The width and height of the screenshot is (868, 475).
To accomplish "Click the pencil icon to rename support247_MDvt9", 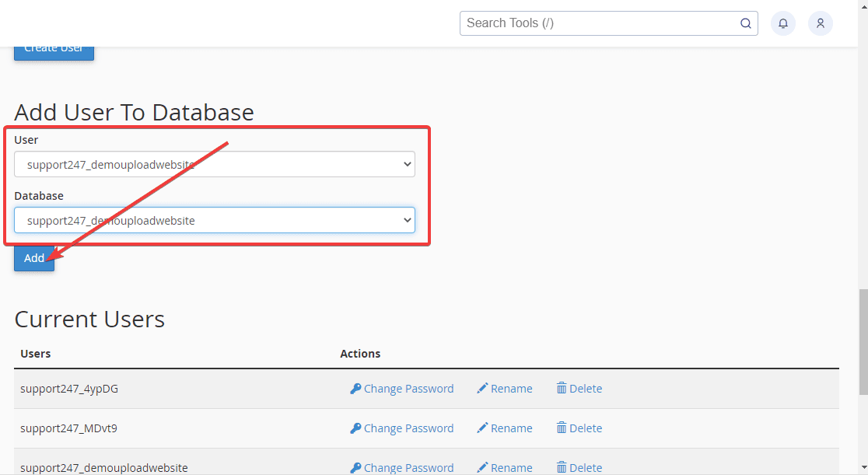I will (482, 428).
